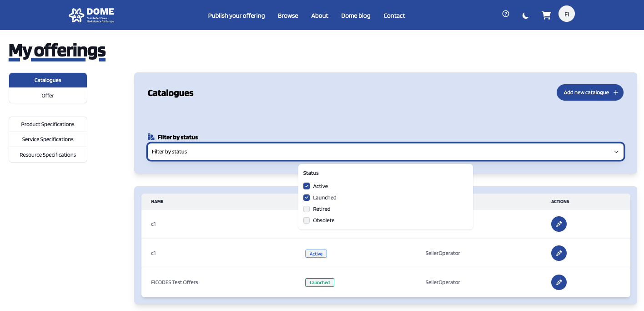Open Product Specifications section
The width and height of the screenshot is (644, 311).
click(x=48, y=124)
